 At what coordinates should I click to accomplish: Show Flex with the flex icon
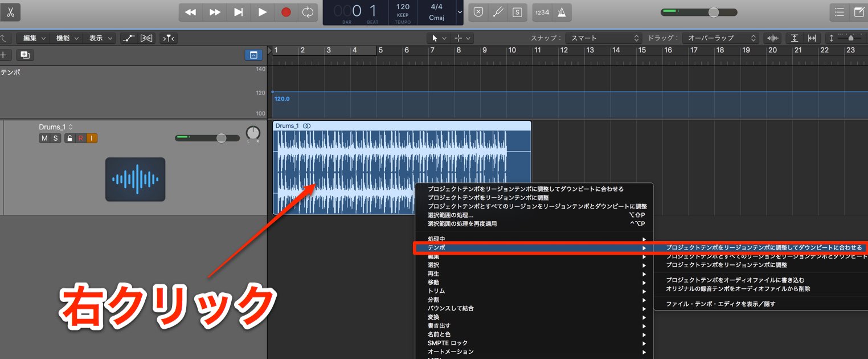point(147,38)
